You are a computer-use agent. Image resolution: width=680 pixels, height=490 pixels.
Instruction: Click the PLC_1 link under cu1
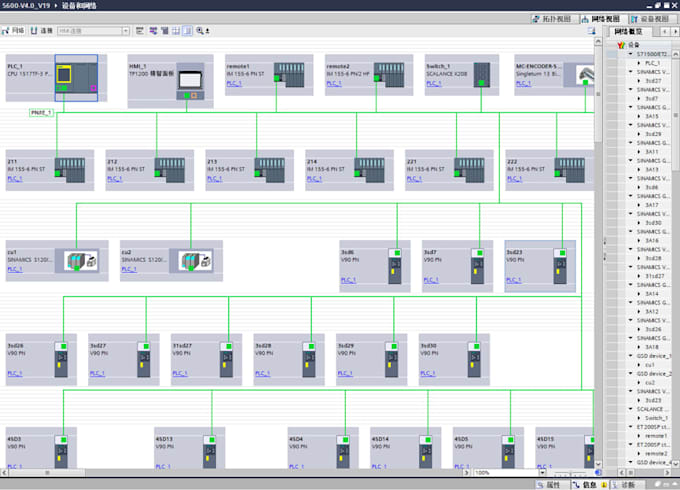pyautogui.click(x=15, y=269)
